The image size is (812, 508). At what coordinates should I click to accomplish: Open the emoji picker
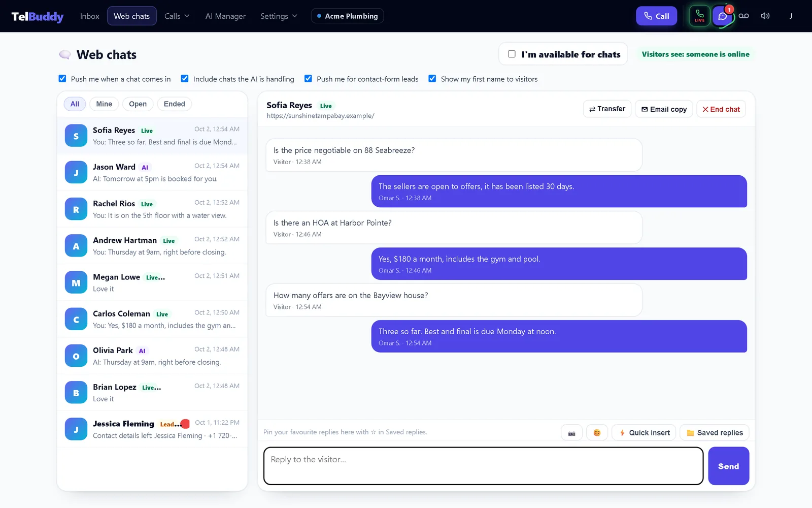[x=597, y=433]
